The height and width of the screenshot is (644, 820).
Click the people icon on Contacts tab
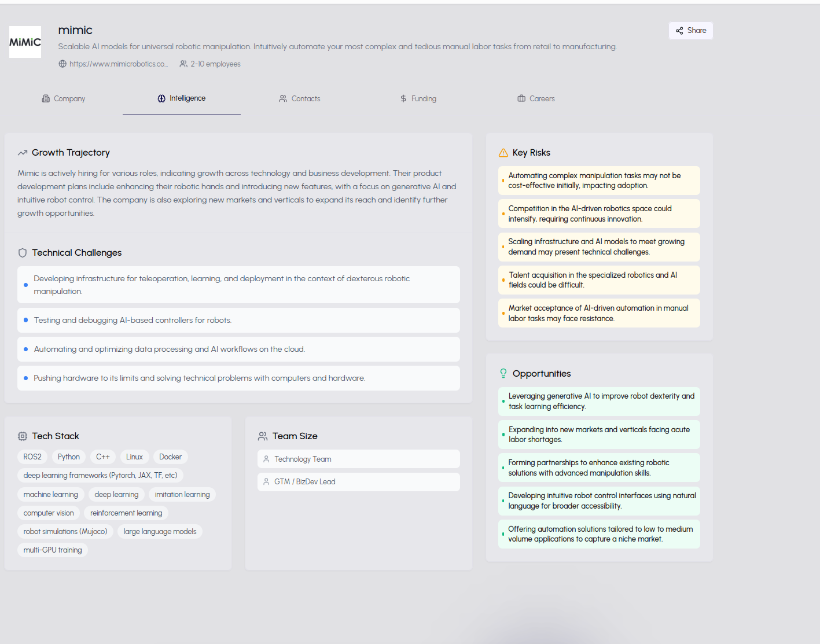[283, 99]
